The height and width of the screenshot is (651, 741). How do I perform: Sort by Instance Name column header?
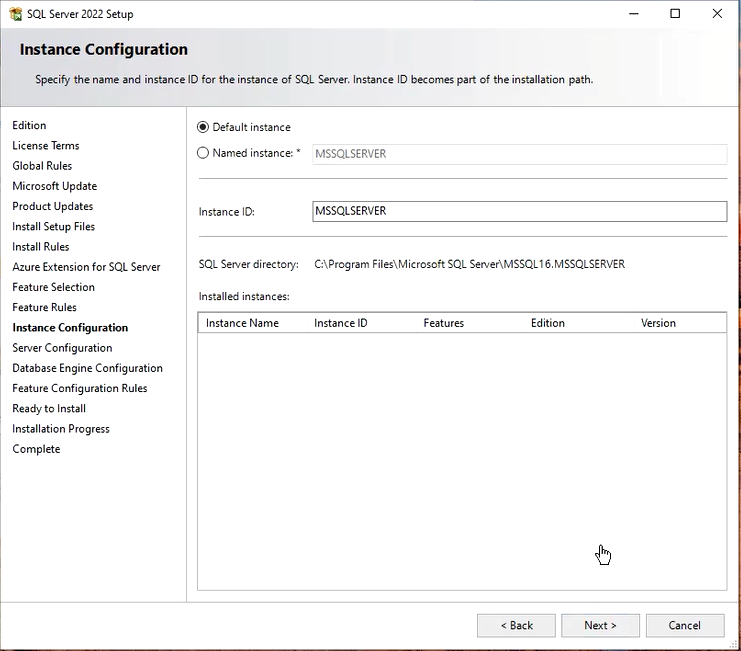252,323
